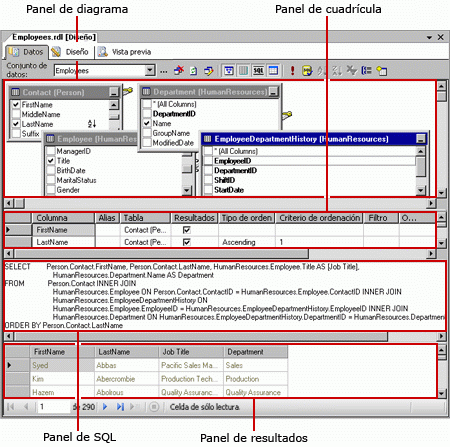Screen dimensions: 450x447
Task: Click the Tabla grid header
Action: tap(145, 218)
